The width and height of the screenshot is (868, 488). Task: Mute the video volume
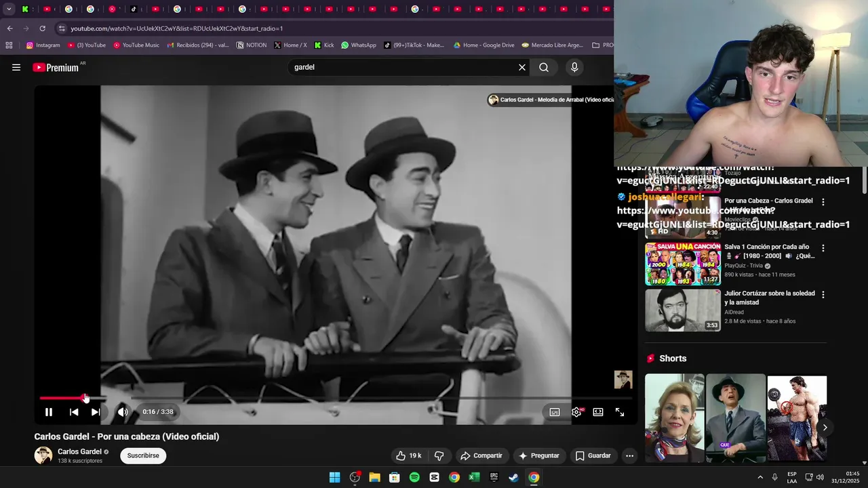click(123, 412)
